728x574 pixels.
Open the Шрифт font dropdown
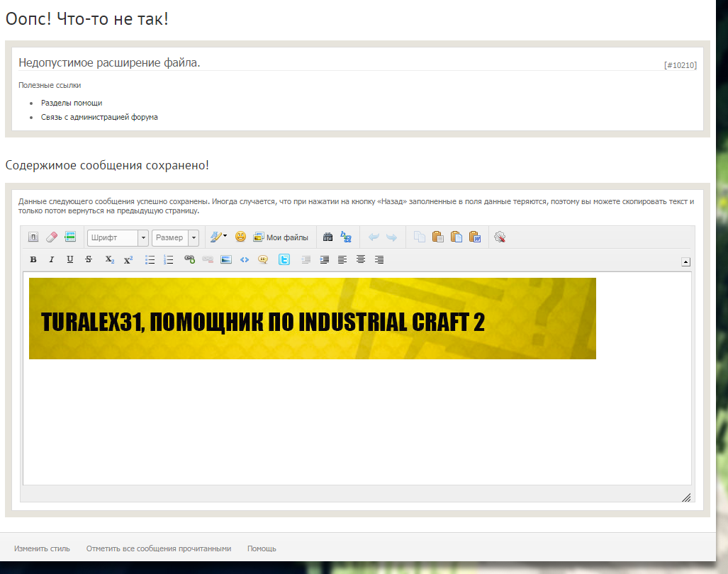coord(118,237)
